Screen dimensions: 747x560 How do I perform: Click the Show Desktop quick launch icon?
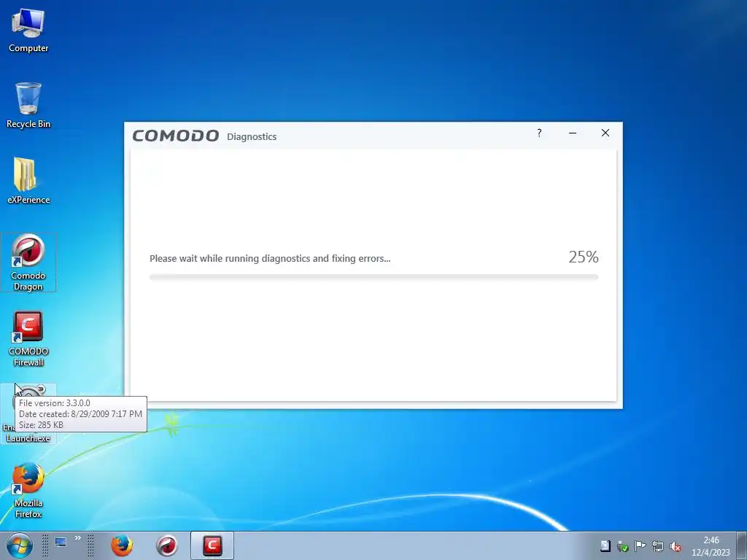tap(61, 542)
